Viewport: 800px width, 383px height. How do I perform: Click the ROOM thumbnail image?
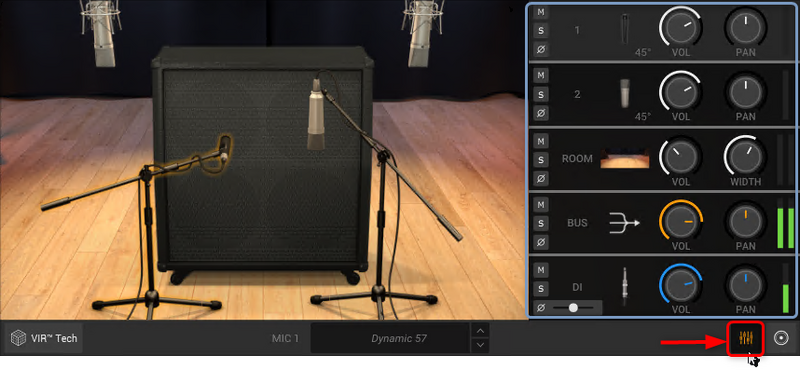coord(624,159)
